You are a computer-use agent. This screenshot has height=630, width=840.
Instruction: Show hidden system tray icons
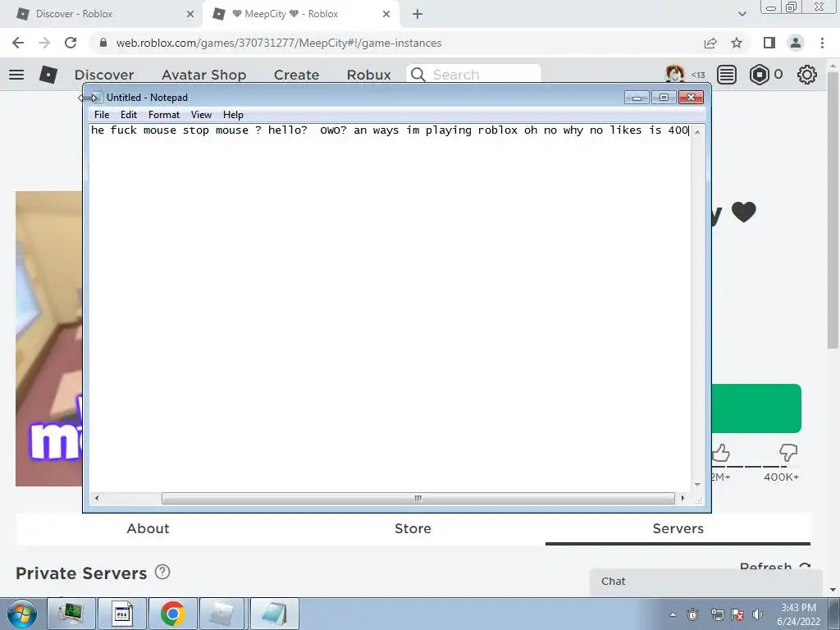pyautogui.click(x=673, y=614)
